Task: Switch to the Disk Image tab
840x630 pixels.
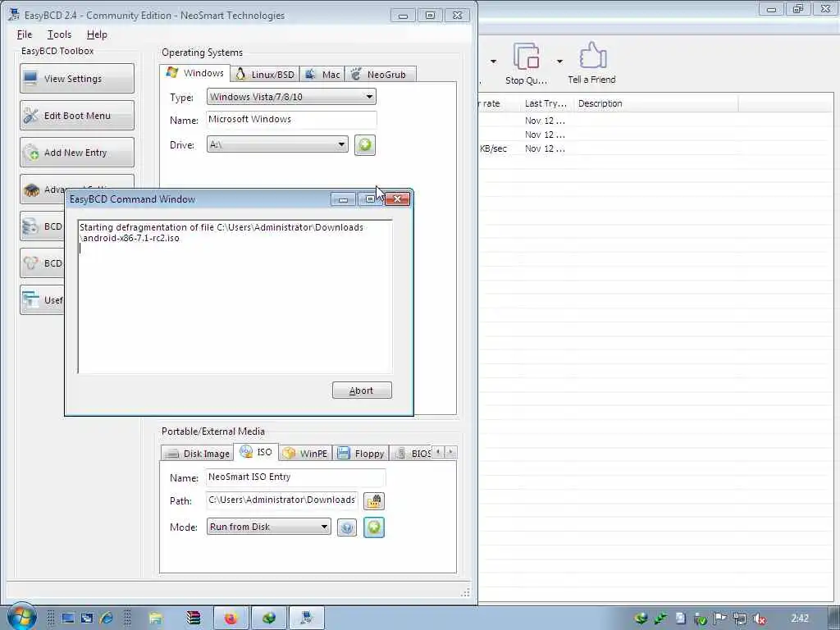Action: pyautogui.click(x=197, y=453)
